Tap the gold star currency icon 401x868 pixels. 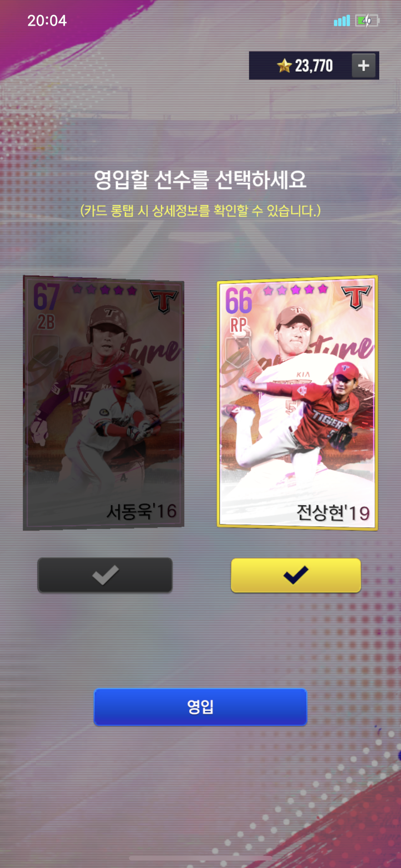tap(284, 65)
